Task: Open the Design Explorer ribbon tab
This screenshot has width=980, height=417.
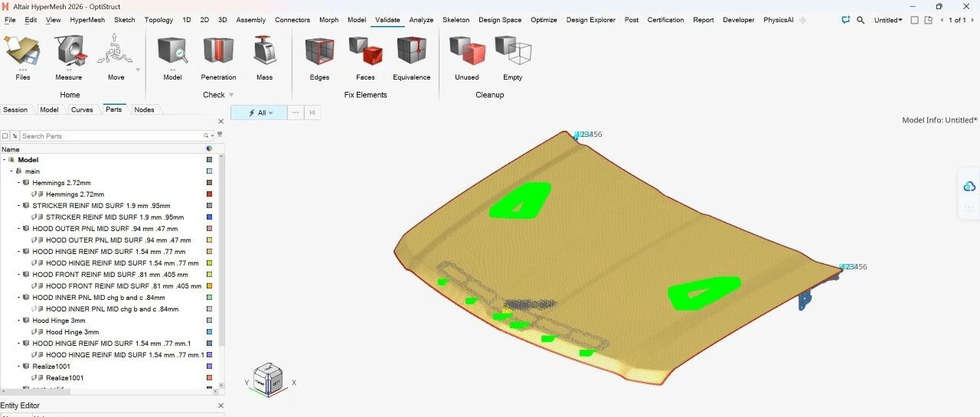Action: click(590, 20)
